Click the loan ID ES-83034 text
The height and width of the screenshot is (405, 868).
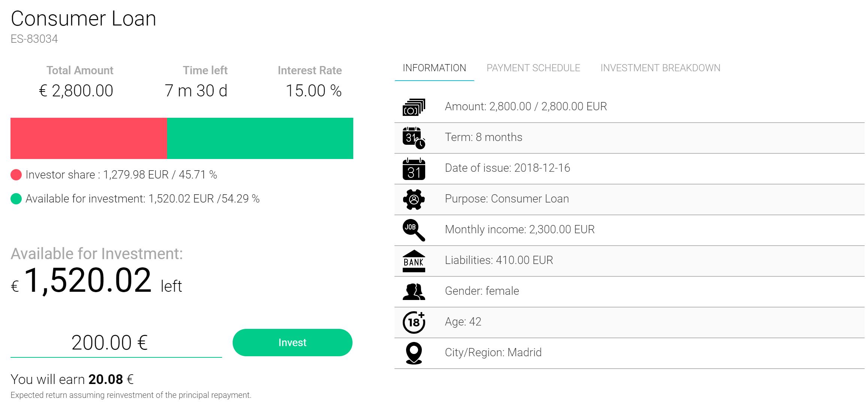(34, 39)
